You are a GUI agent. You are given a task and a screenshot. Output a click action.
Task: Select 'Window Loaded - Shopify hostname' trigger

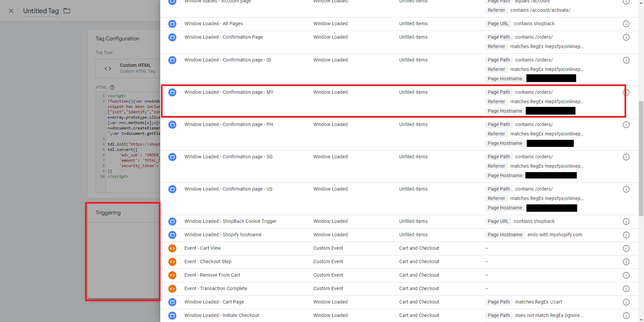point(399,235)
